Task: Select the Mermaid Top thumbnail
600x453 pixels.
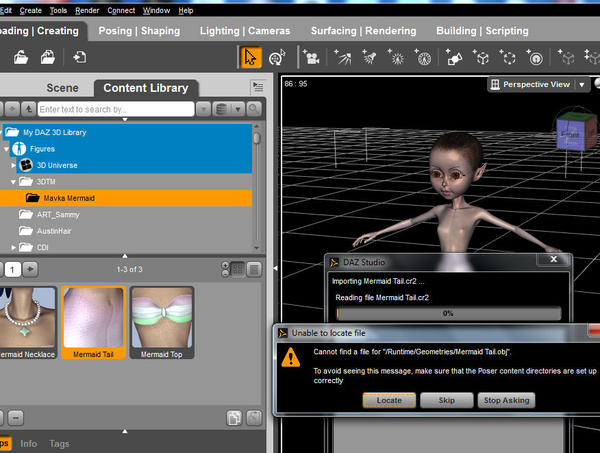Action: coord(161,323)
